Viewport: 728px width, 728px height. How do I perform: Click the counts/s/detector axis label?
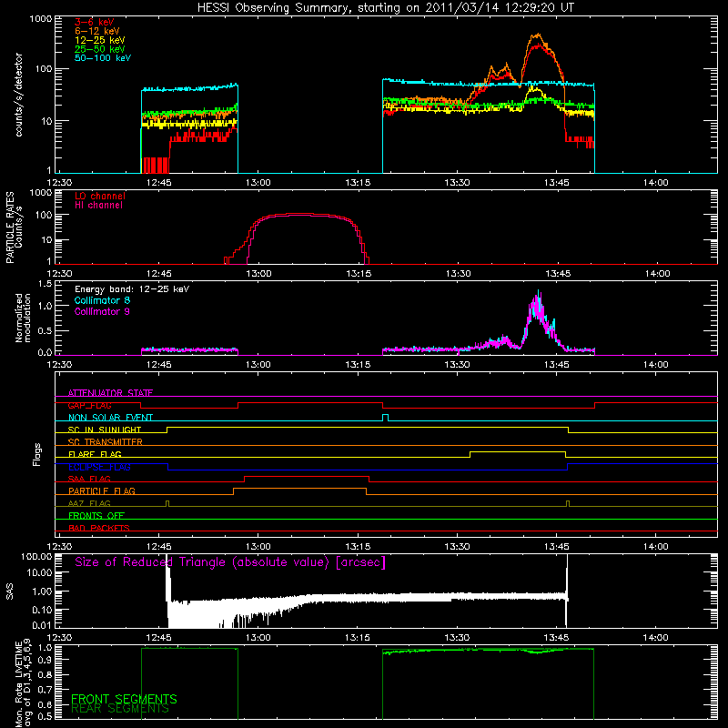18,95
